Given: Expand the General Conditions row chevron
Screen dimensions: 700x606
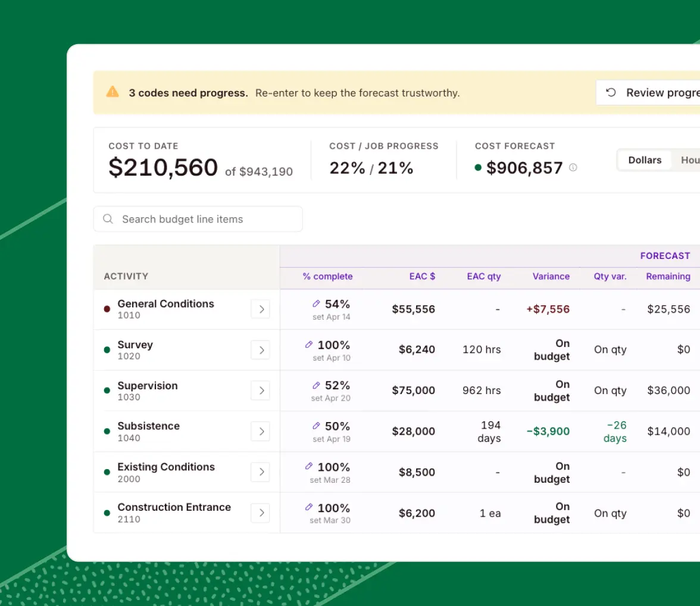Looking at the screenshot, I should (x=261, y=309).
